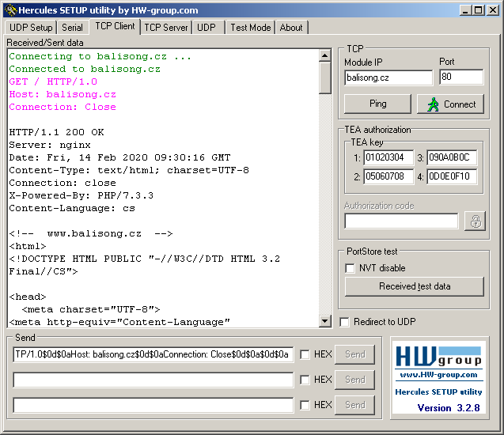Image resolution: width=504 pixels, height=435 pixels.
Task: Click the www.HW-group.com link
Action: (439, 375)
